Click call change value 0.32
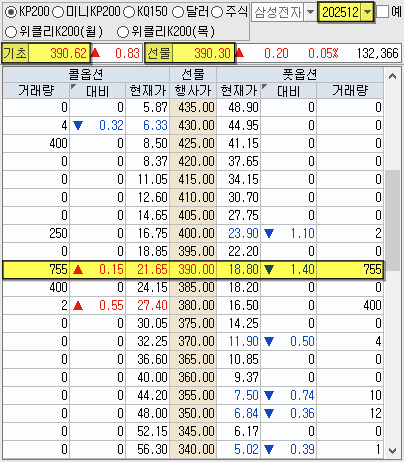Screen dimensions: 404x462 point(111,126)
